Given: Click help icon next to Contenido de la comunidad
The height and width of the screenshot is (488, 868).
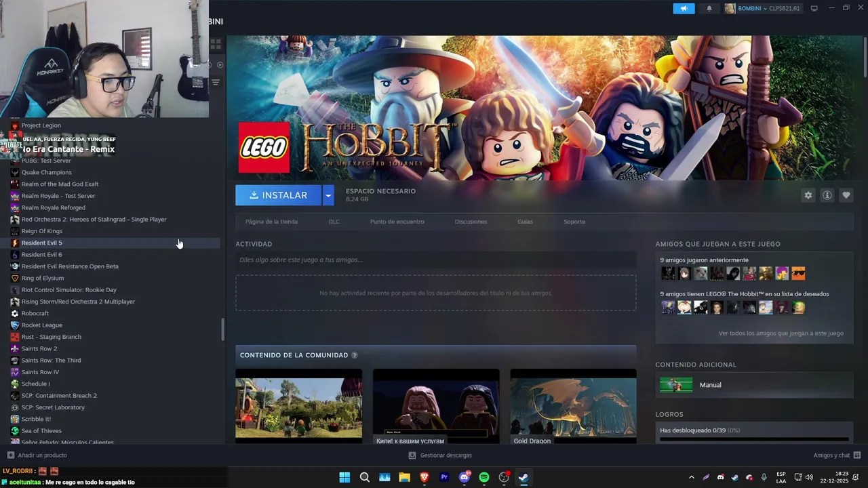Looking at the screenshot, I should (x=355, y=355).
